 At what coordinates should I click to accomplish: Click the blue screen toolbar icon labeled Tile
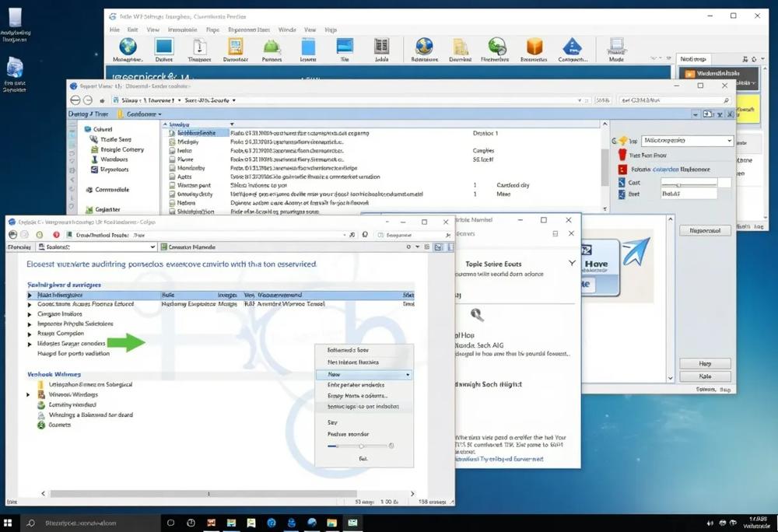click(345, 46)
